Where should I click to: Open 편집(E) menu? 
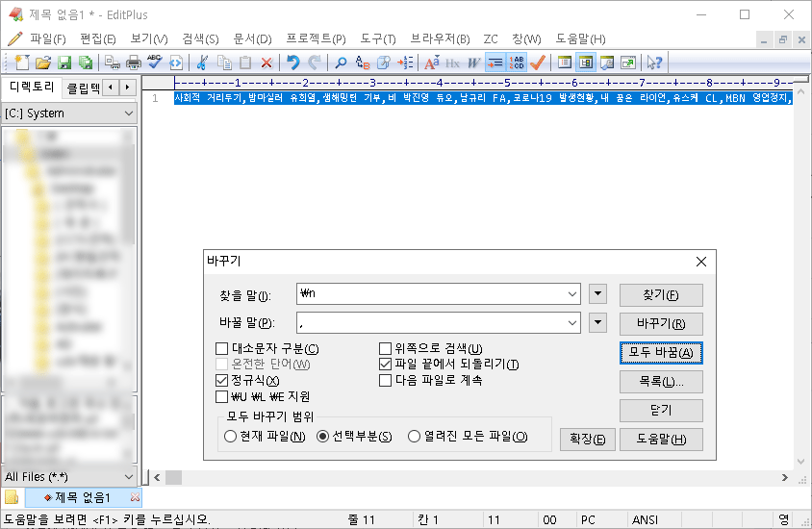coord(98,38)
